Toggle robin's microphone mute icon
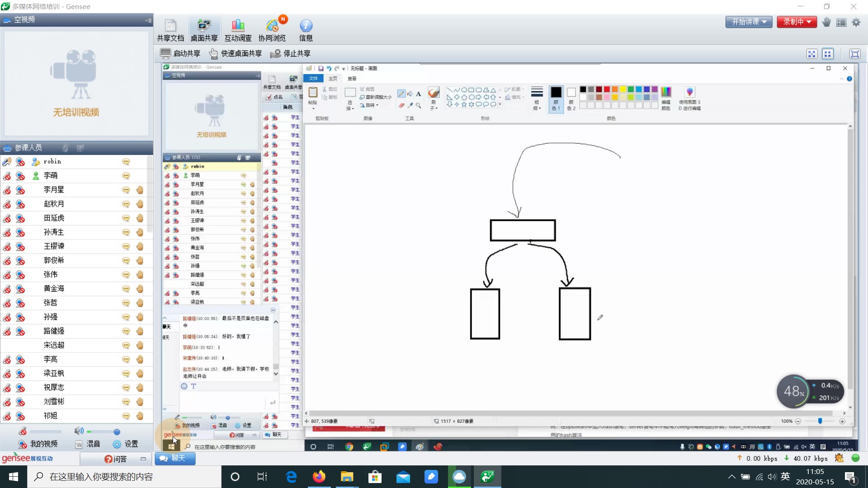868x488 pixels. coord(7,162)
